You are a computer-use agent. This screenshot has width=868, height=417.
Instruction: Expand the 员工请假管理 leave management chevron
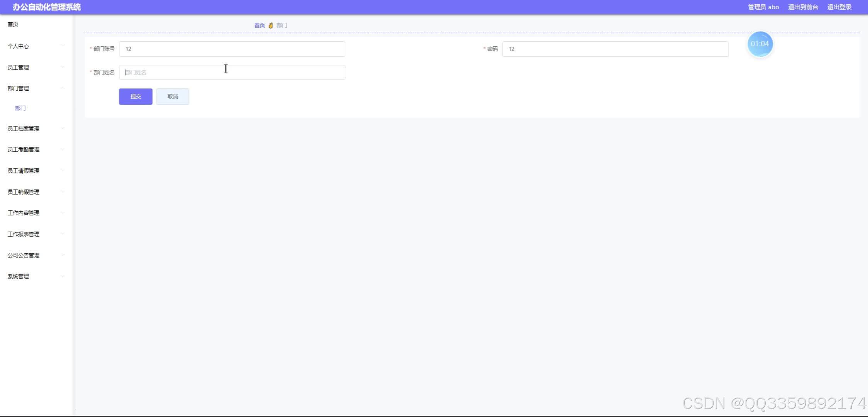pos(63,170)
